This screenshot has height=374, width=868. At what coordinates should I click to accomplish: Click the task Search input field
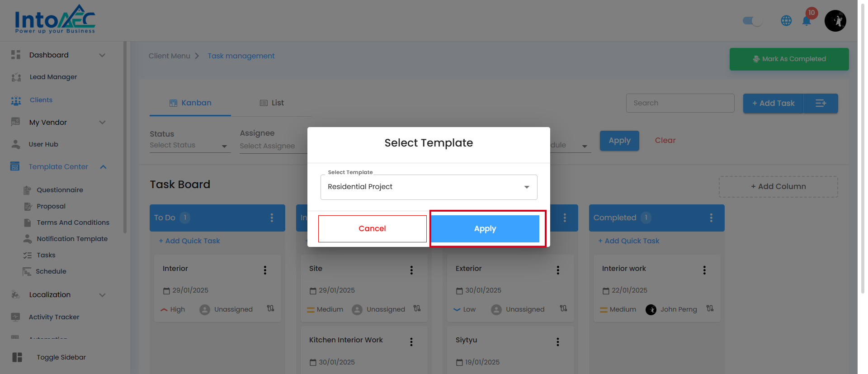680,103
